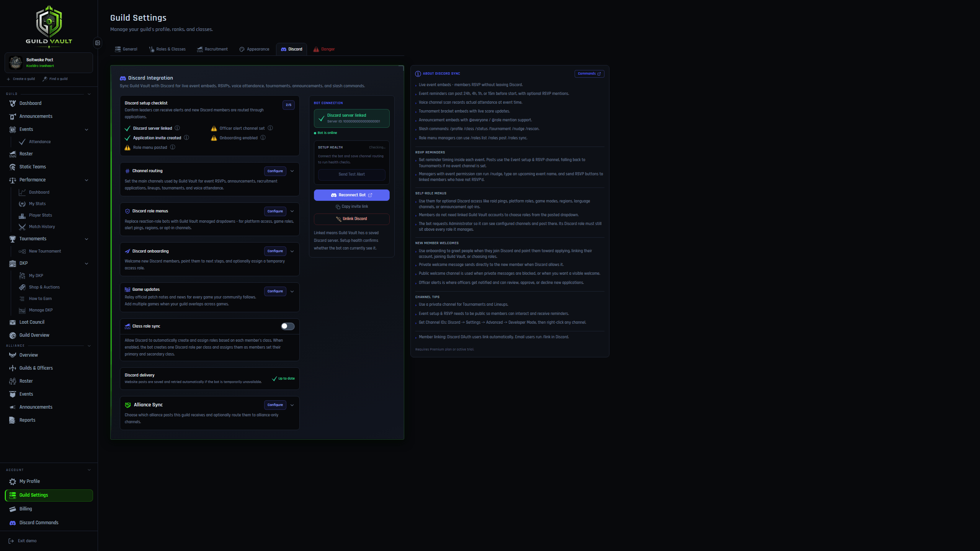
Task: Click info icon beside Role menu posted
Action: [x=173, y=147]
